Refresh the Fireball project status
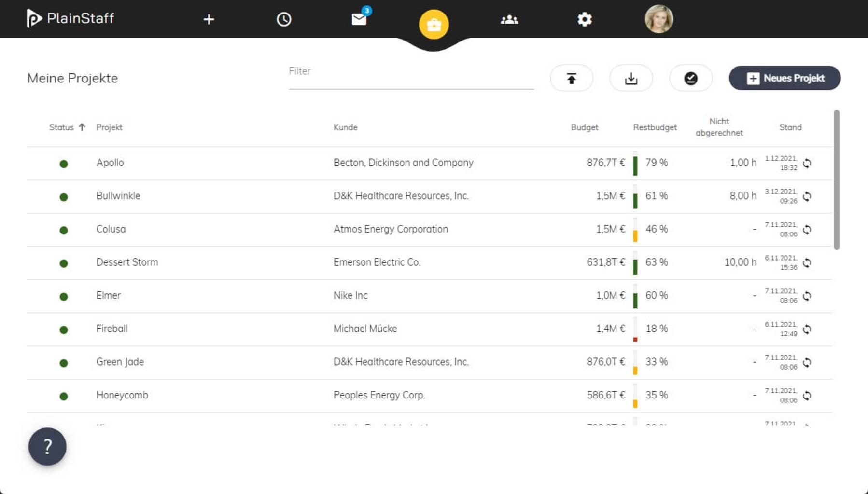The image size is (868, 494). click(807, 329)
